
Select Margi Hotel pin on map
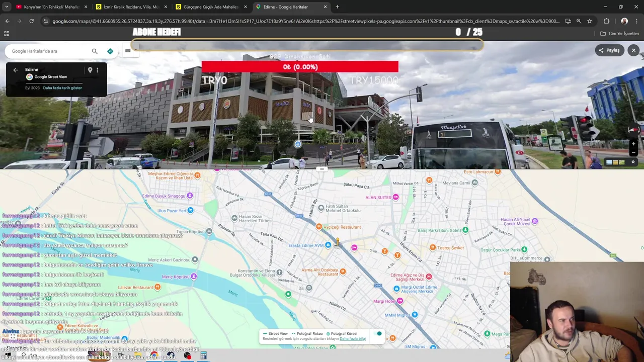pos(400,301)
